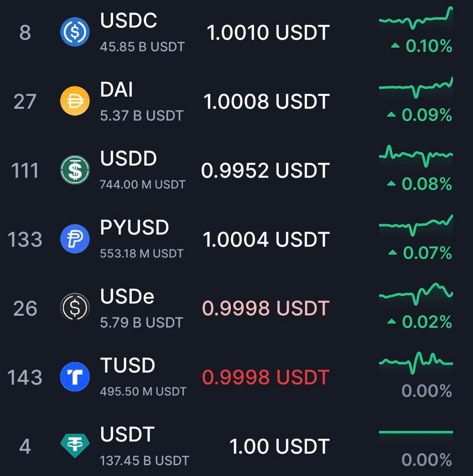
Task: Click the teal USDT Tether icon
Action: click(x=75, y=446)
